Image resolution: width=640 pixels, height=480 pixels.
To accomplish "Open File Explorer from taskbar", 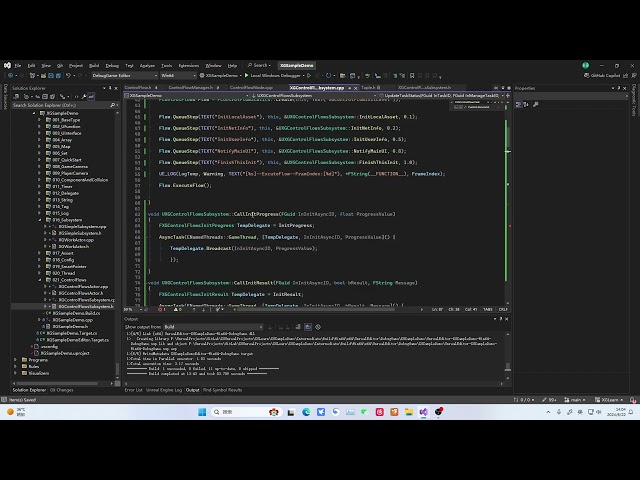I will (x=409, y=412).
